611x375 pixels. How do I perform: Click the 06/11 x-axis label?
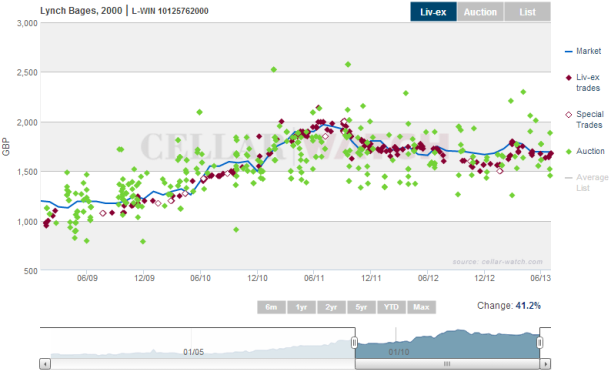point(314,278)
